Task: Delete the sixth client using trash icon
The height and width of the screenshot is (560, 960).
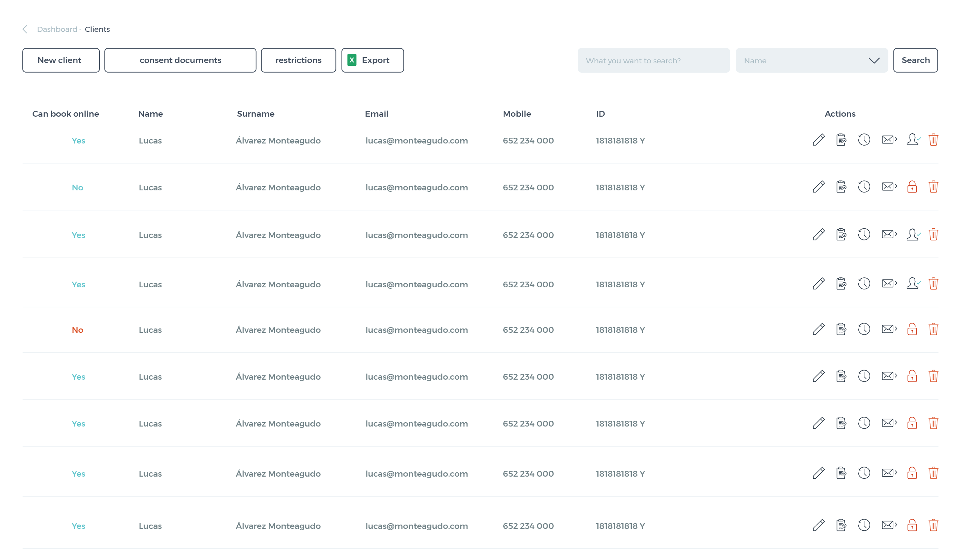Action: 933,376
